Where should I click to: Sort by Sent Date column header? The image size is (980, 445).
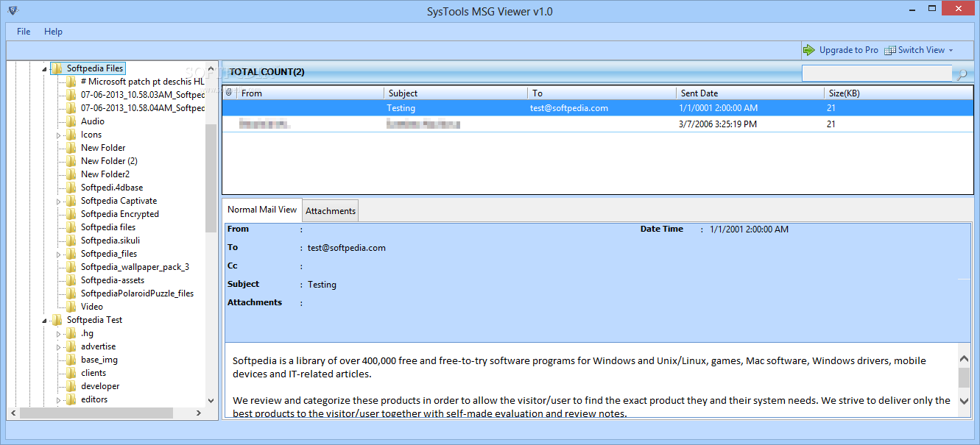pyautogui.click(x=750, y=93)
